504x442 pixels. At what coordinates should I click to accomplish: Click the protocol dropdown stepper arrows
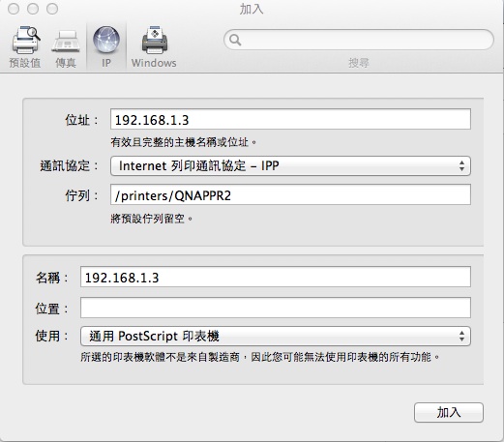[462, 165]
